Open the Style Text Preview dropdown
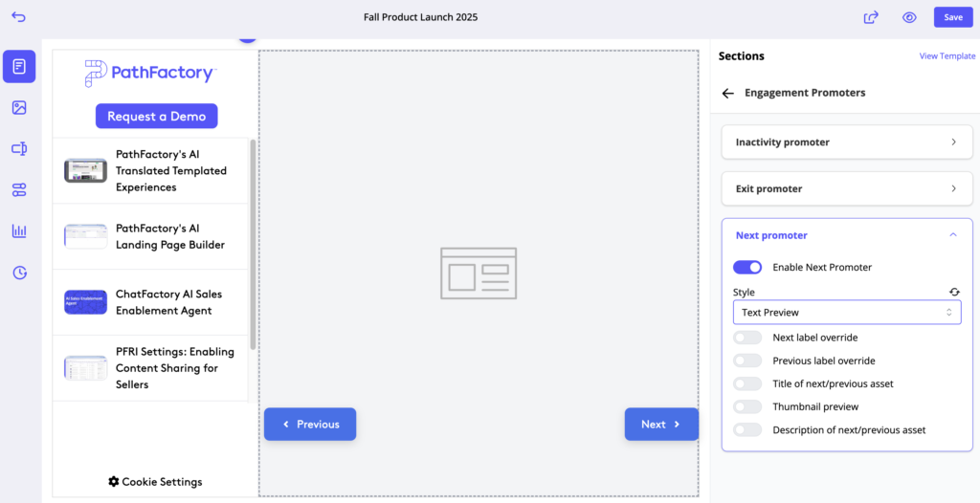980x503 pixels. click(846, 313)
